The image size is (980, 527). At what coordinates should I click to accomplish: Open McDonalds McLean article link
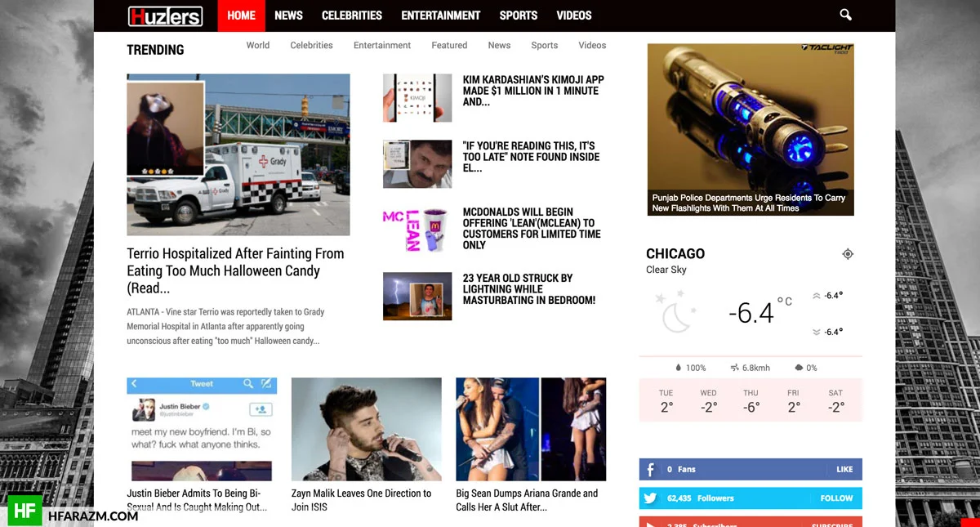pos(532,228)
